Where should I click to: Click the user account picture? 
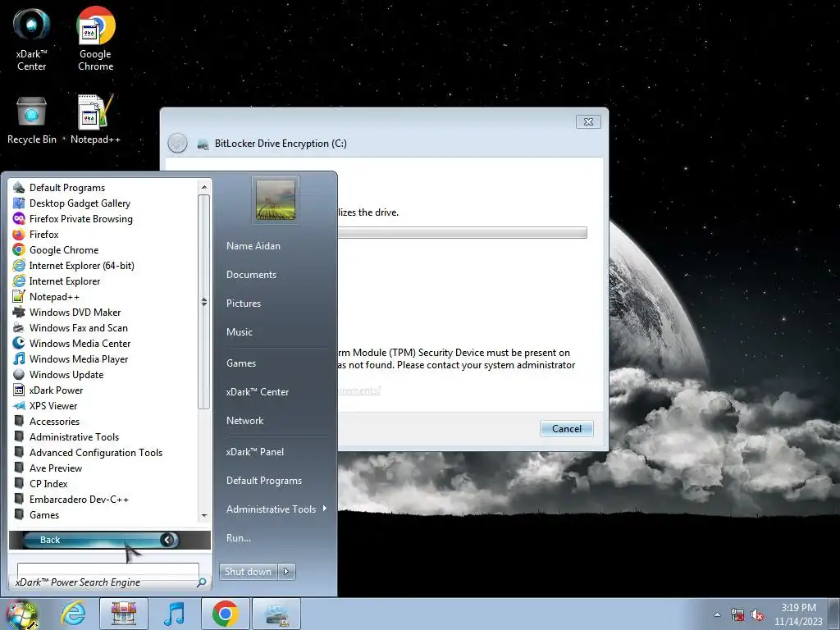tap(276, 200)
